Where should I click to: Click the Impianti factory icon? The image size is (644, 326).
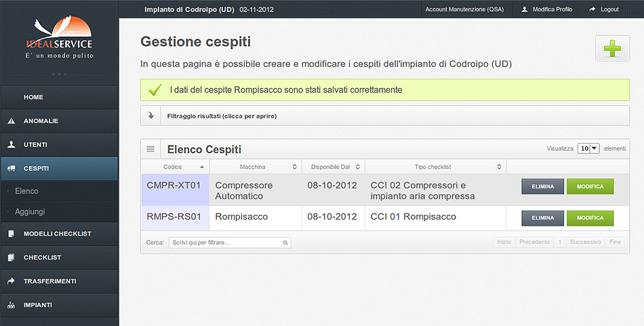[x=12, y=305]
